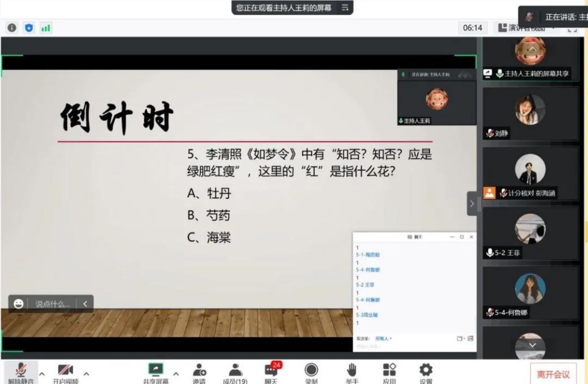588x384 pixels.
Task: Start 录制 (recording) of the meeting
Action: [311, 372]
